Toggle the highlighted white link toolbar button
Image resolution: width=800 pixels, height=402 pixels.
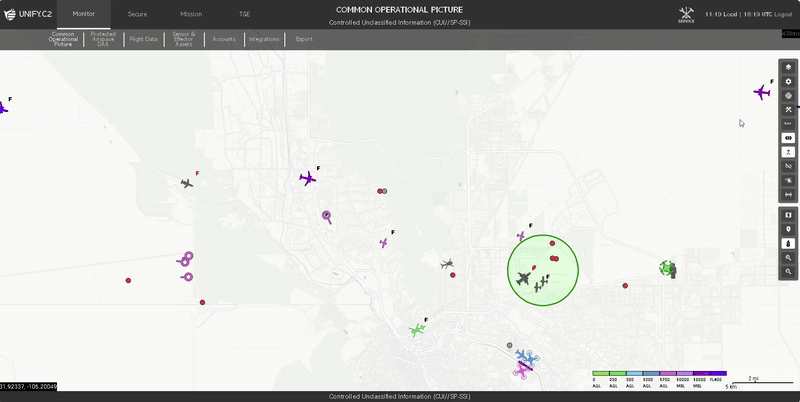click(x=788, y=137)
